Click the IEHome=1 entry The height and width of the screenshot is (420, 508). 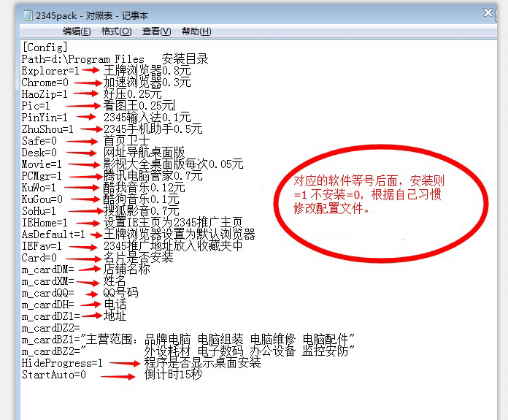(x=45, y=223)
